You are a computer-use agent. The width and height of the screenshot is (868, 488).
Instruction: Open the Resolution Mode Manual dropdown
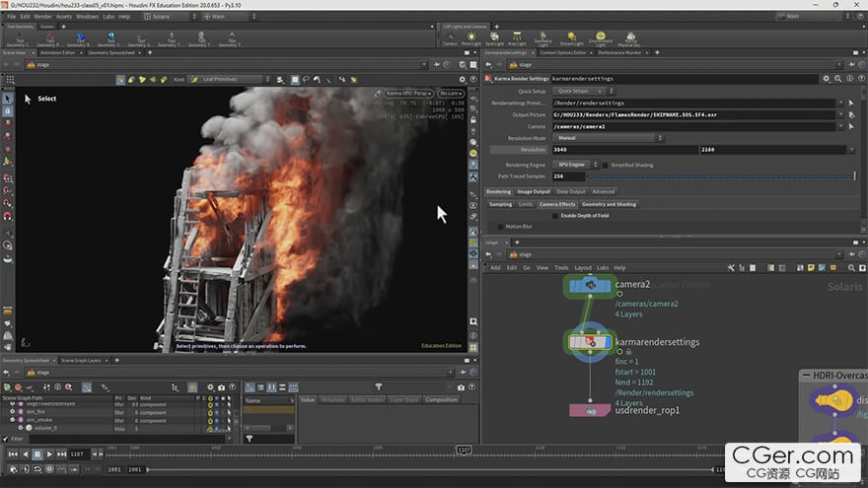tap(608, 138)
